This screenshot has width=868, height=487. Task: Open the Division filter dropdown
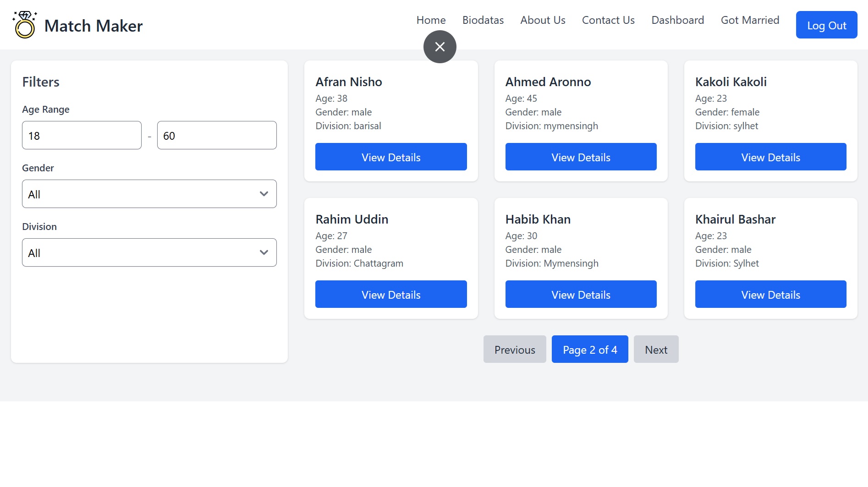[x=149, y=252]
